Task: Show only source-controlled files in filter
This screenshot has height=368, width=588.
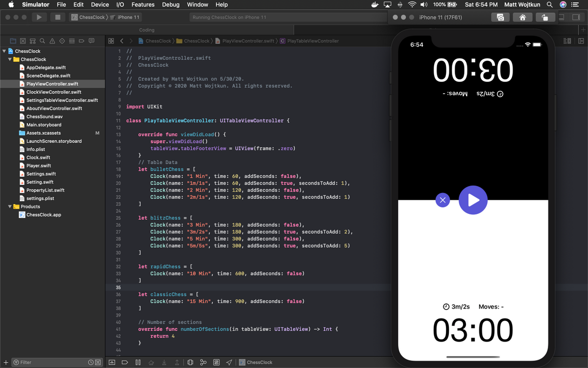Action: click(98, 362)
